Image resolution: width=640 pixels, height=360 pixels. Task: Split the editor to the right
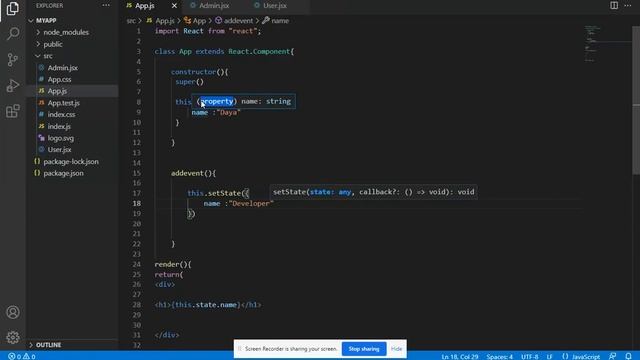[614, 5]
